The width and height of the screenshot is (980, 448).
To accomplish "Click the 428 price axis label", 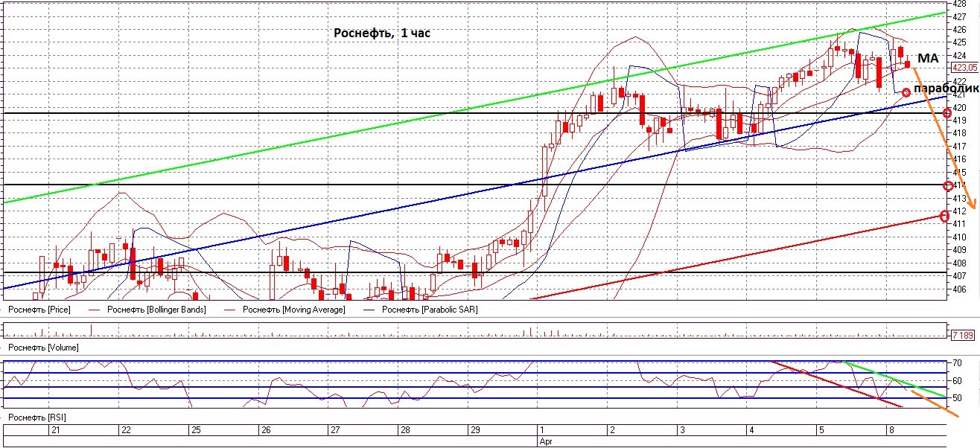I will click(x=959, y=4).
